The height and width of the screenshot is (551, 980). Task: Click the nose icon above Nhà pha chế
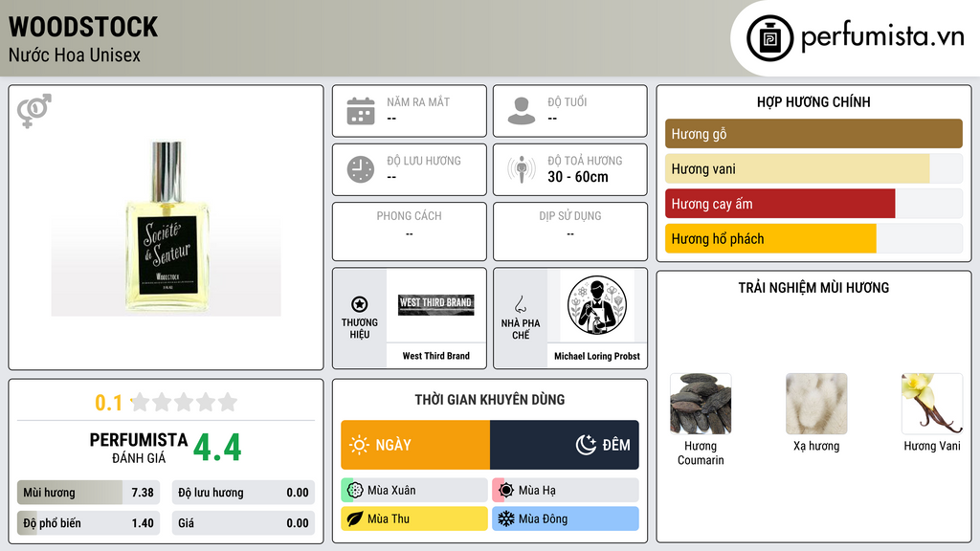520,304
